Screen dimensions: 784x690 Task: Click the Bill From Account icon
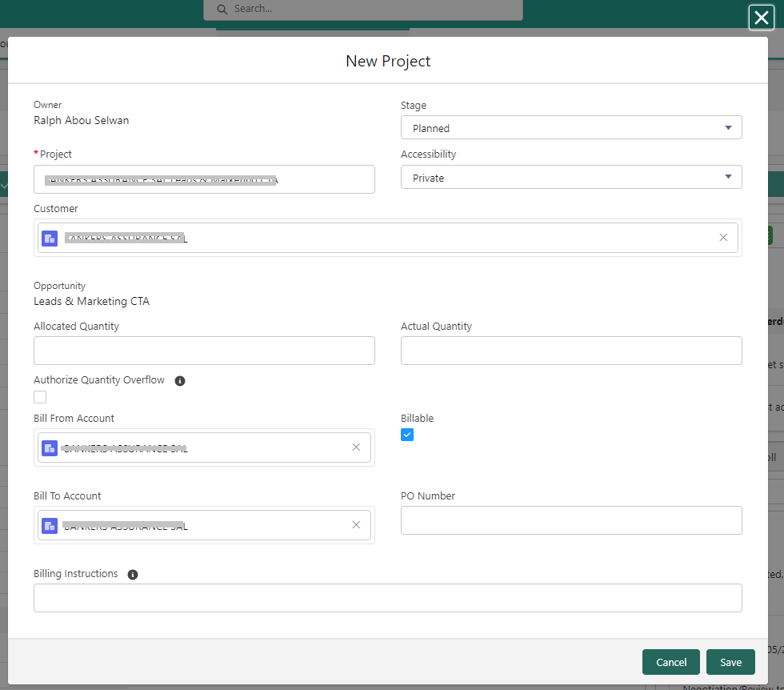click(x=50, y=447)
